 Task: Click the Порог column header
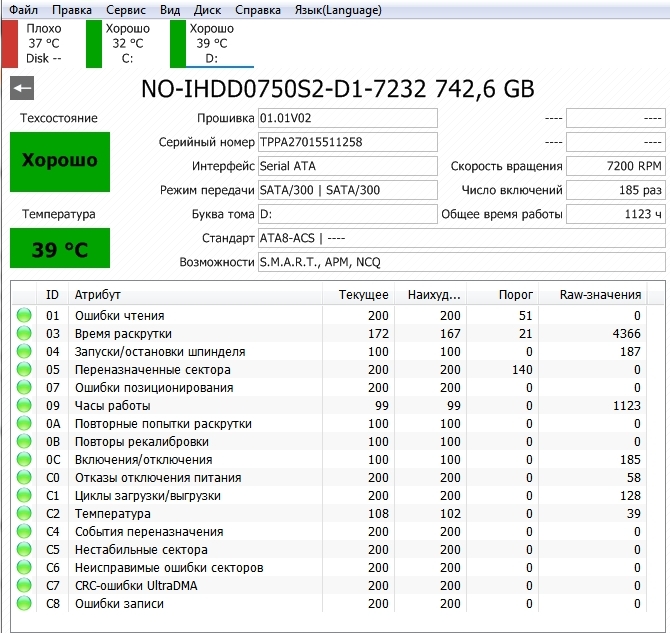[x=502, y=294]
